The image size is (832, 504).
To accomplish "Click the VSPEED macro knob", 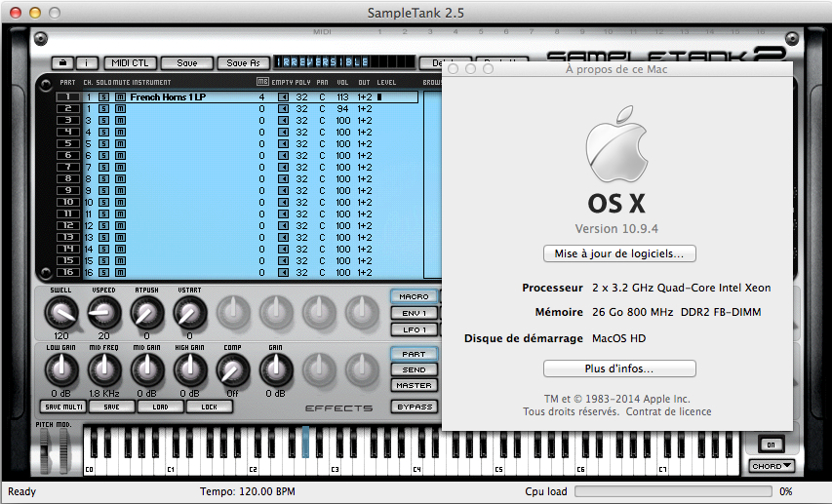I will click(104, 313).
